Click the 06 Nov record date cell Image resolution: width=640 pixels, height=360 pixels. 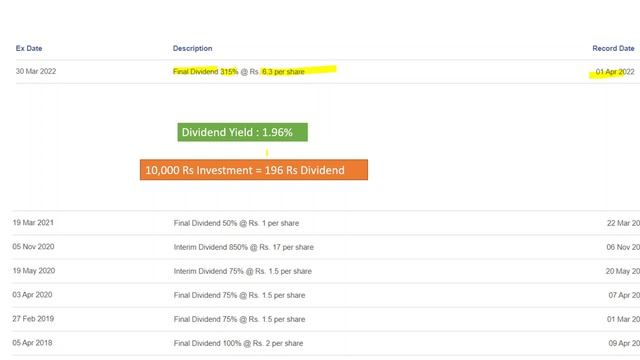coord(623,247)
